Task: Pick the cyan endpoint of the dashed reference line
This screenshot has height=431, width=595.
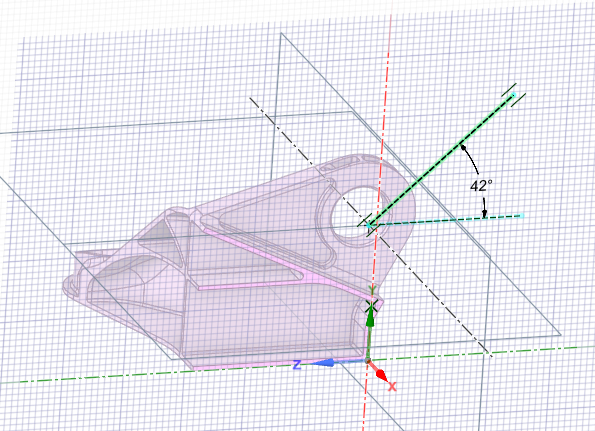Action: [x=522, y=216]
